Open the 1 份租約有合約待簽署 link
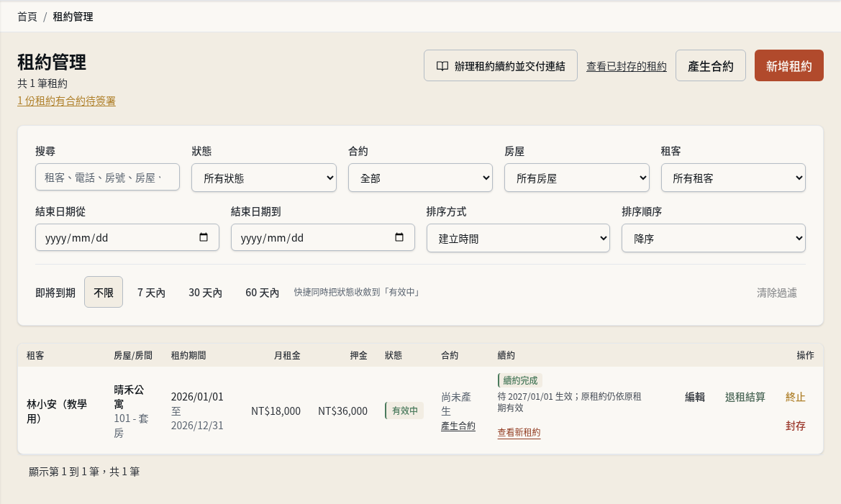Screen dimensions: 841x504 pyautogui.click(x=66, y=101)
